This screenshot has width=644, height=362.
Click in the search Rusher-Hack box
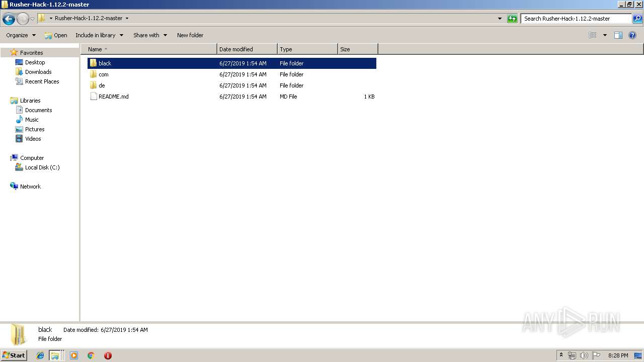576,19
